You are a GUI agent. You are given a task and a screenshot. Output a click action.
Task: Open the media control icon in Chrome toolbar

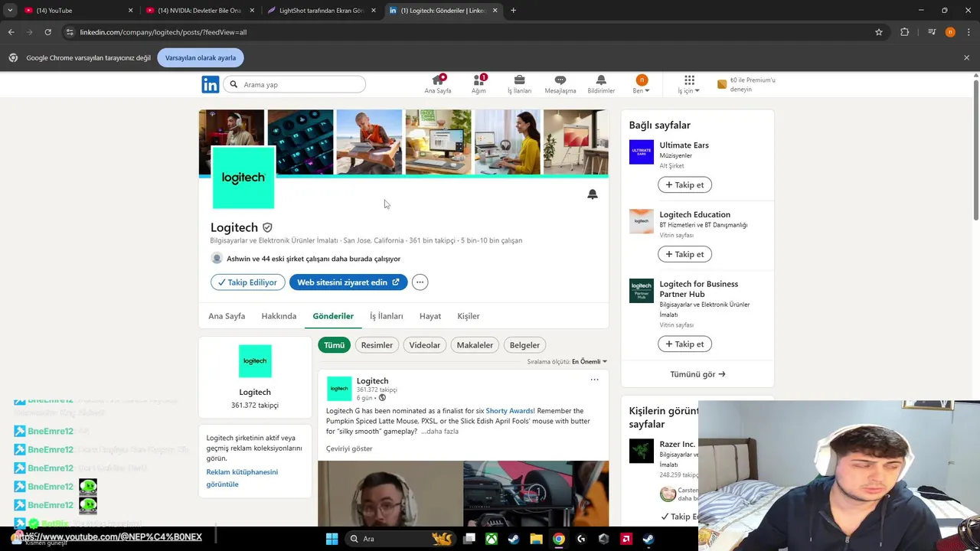pos(932,32)
